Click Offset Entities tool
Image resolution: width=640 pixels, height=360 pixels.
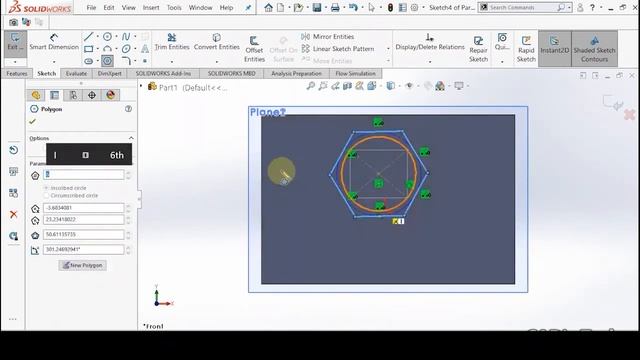click(254, 49)
